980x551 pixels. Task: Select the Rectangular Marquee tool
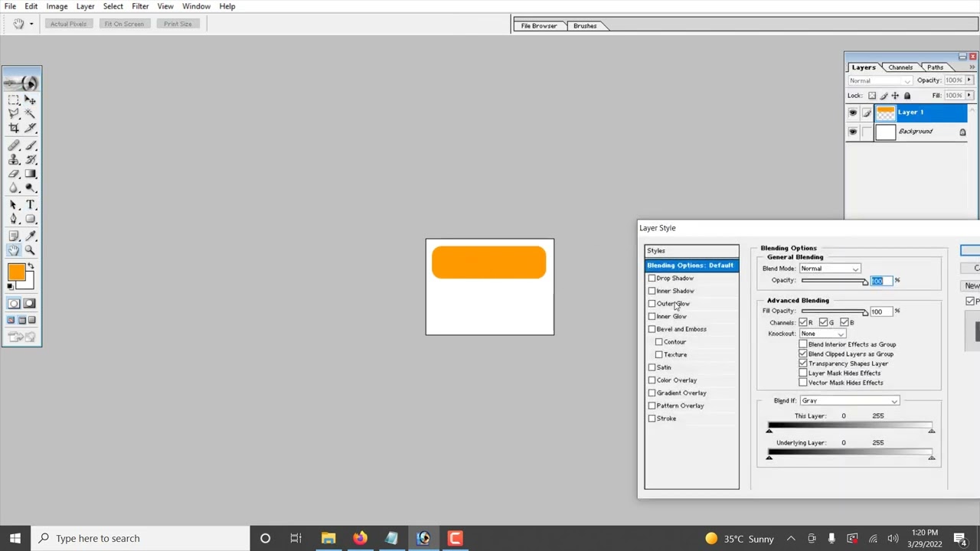(x=14, y=99)
